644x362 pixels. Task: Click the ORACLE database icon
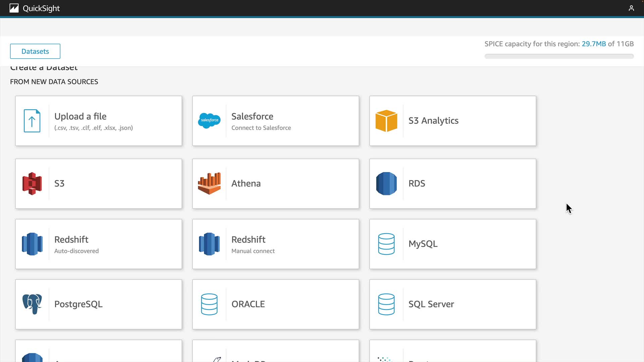coord(209,304)
